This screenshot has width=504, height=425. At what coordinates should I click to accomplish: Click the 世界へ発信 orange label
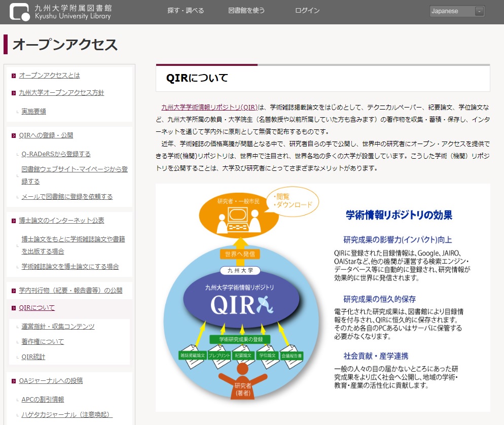point(240,254)
